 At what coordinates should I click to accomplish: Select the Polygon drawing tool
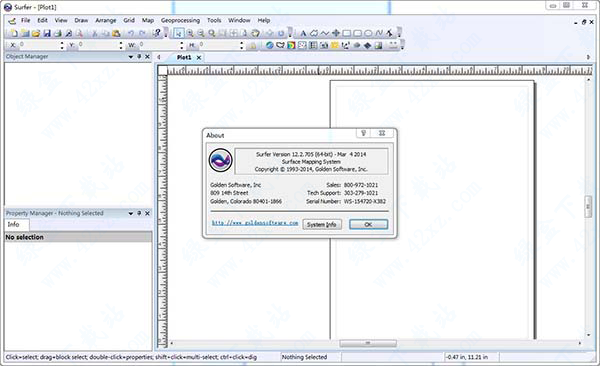pyautogui.click(x=314, y=33)
